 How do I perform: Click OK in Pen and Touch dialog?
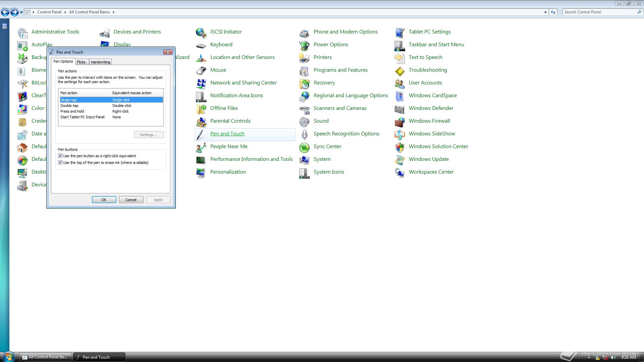(104, 200)
